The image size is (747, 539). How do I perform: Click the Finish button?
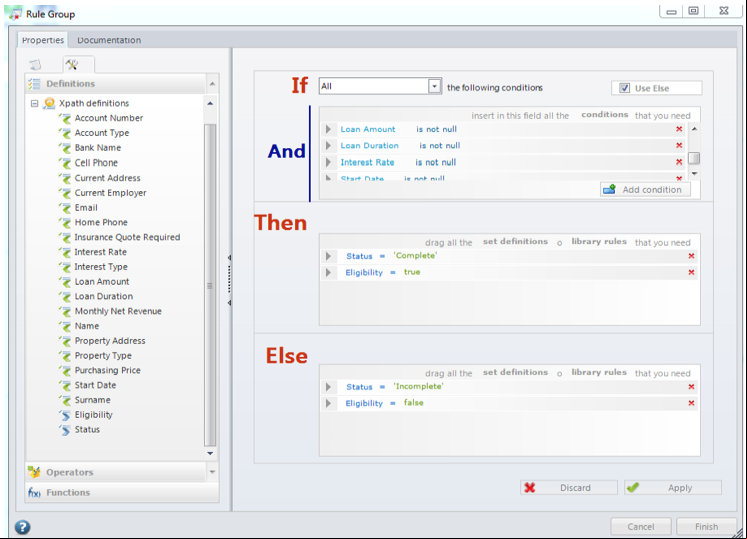[x=706, y=527]
